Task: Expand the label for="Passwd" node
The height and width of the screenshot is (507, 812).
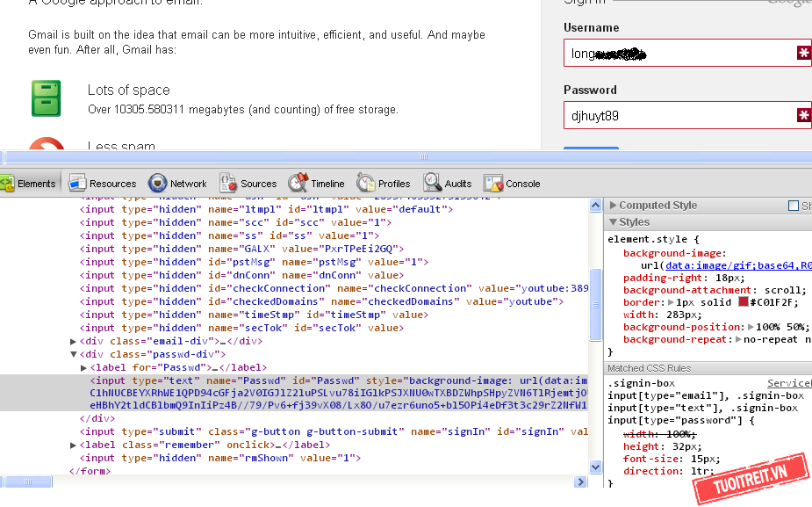Action: pyautogui.click(x=84, y=367)
